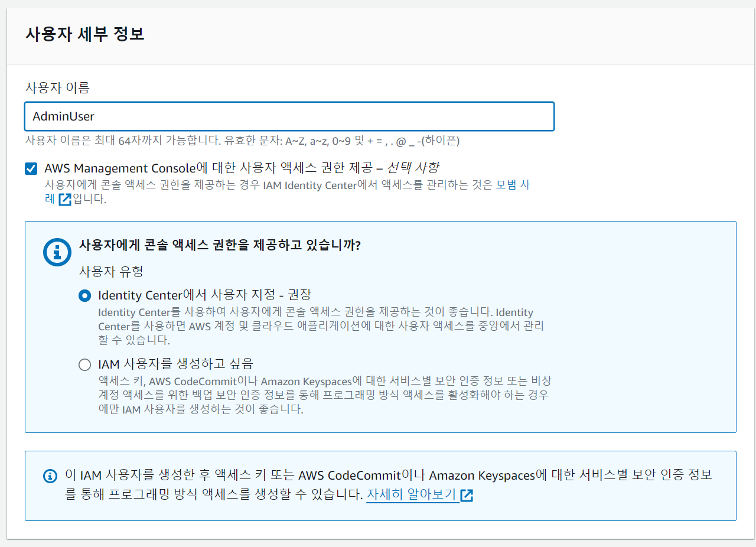756x547 pixels.
Task: Click the notice text about 프로그래밍 방식 액세스
Action: pos(389,485)
